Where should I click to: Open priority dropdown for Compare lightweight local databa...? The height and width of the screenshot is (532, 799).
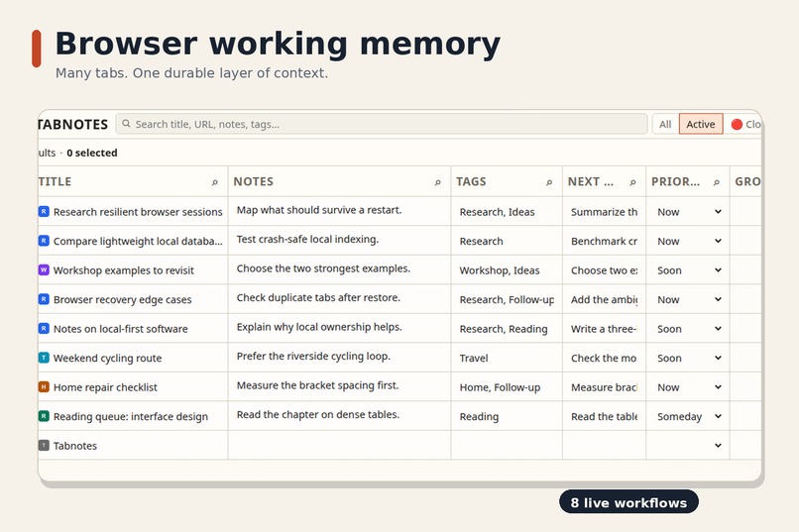point(689,241)
